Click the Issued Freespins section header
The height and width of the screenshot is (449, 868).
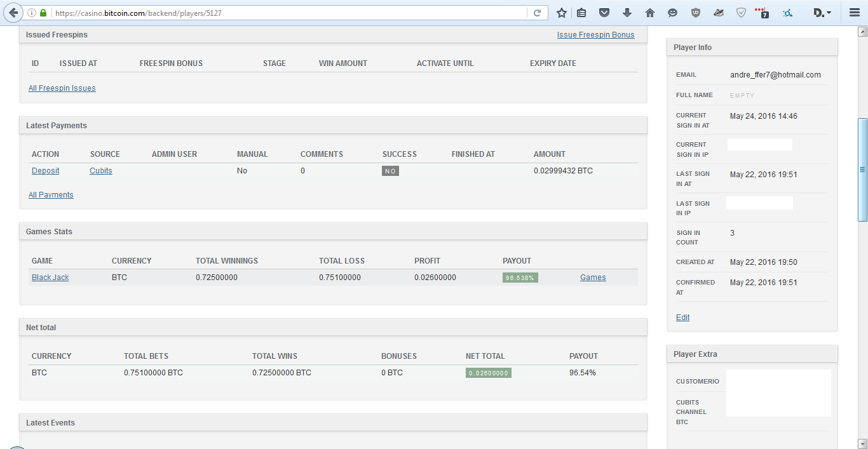pos(333,35)
